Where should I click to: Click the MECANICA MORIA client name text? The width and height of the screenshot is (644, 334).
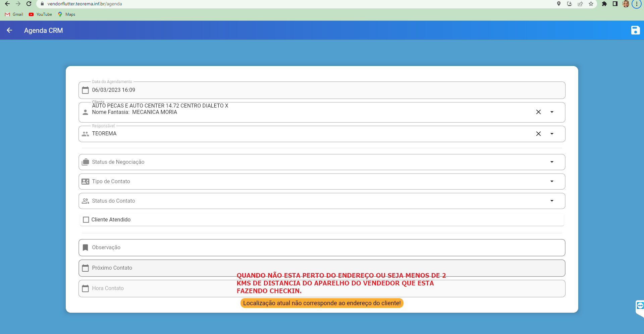[155, 112]
